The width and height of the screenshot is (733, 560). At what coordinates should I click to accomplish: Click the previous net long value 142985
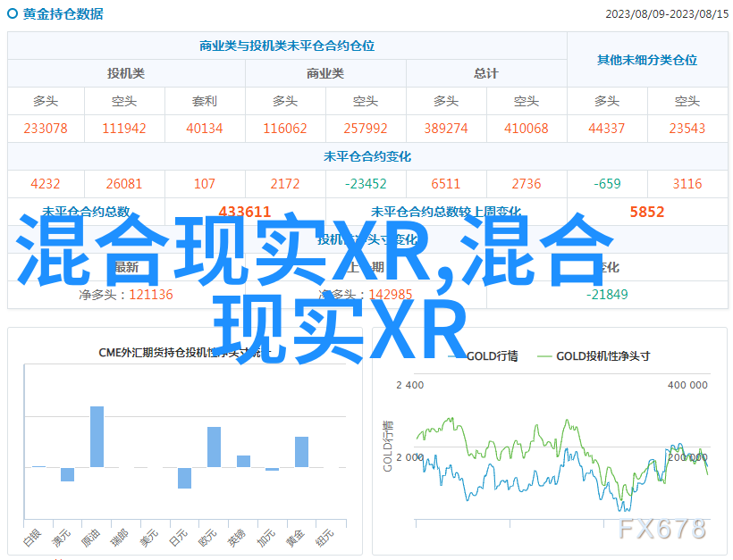click(x=391, y=295)
